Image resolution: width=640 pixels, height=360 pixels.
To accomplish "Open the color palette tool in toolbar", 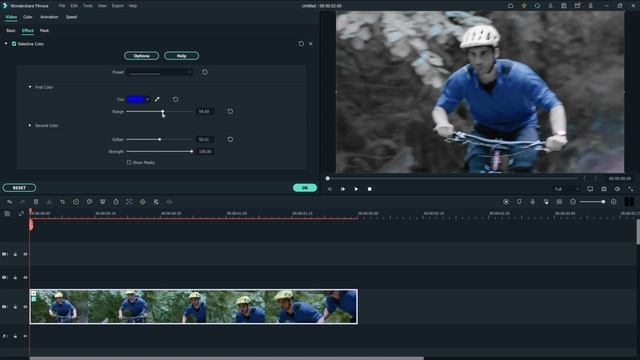I will click(x=89, y=202).
